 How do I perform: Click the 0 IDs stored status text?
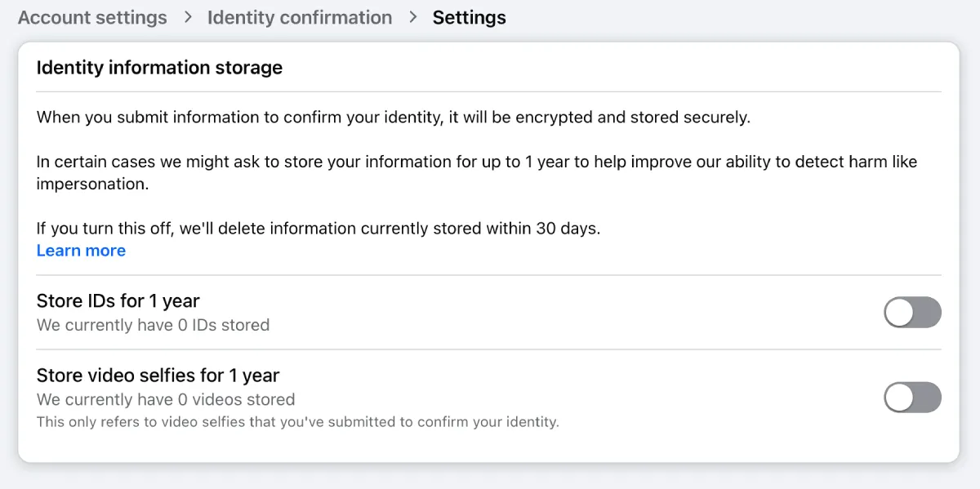tap(154, 325)
